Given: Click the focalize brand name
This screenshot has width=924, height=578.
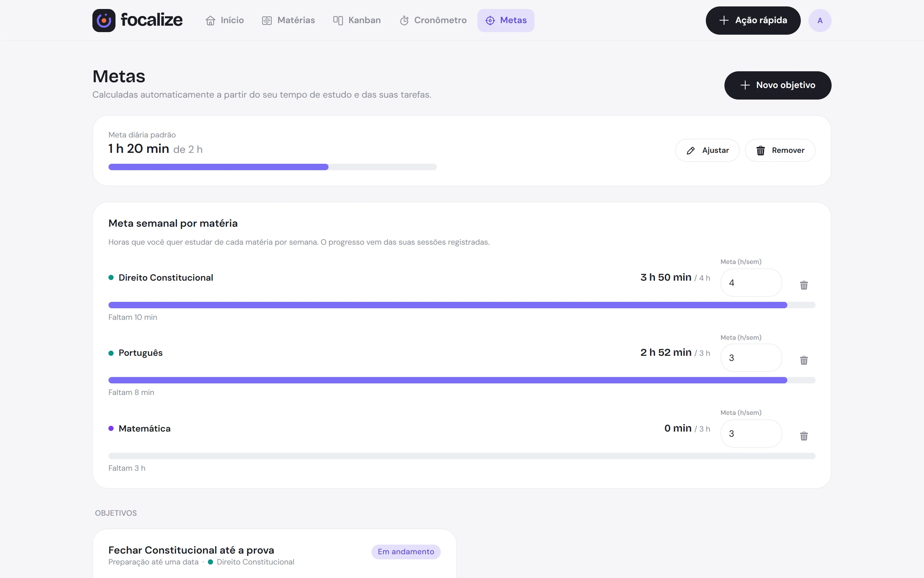Looking at the screenshot, I should tap(151, 20).
